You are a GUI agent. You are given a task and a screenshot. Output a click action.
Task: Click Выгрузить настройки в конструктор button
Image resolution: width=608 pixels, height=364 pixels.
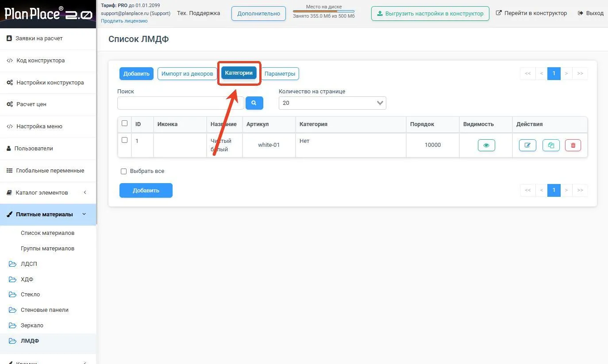(x=430, y=13)
